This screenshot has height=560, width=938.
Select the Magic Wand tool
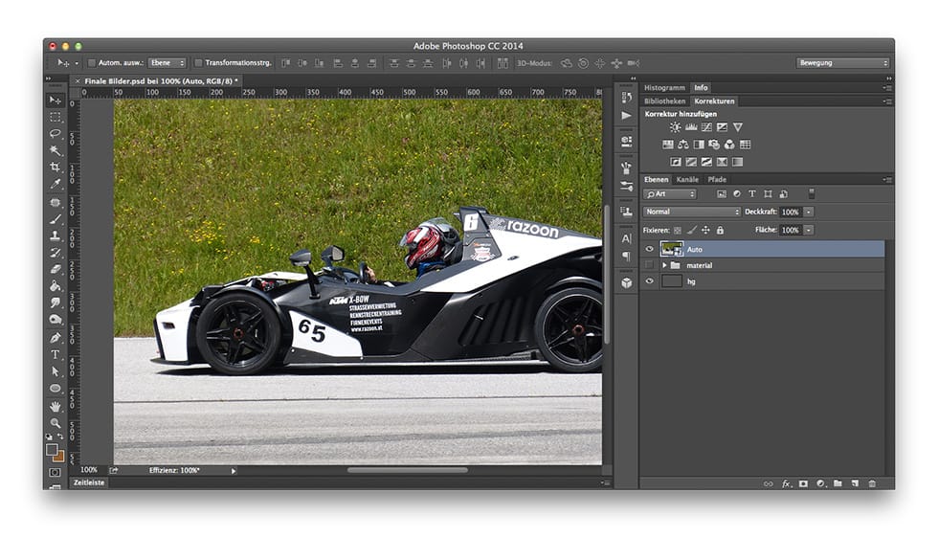56,150
